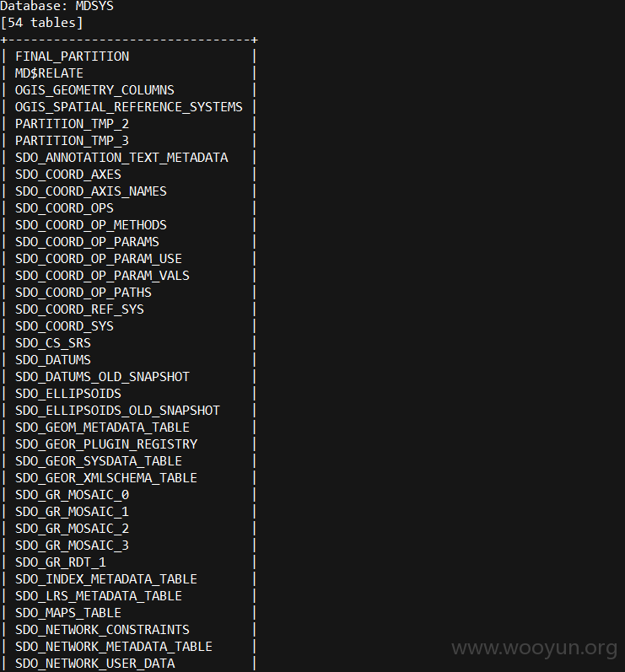This screenshot has height=672, width=625.
Task: Click SDO_INDEX_METADATA_TABLE name
Action: [x=106, y=579]
